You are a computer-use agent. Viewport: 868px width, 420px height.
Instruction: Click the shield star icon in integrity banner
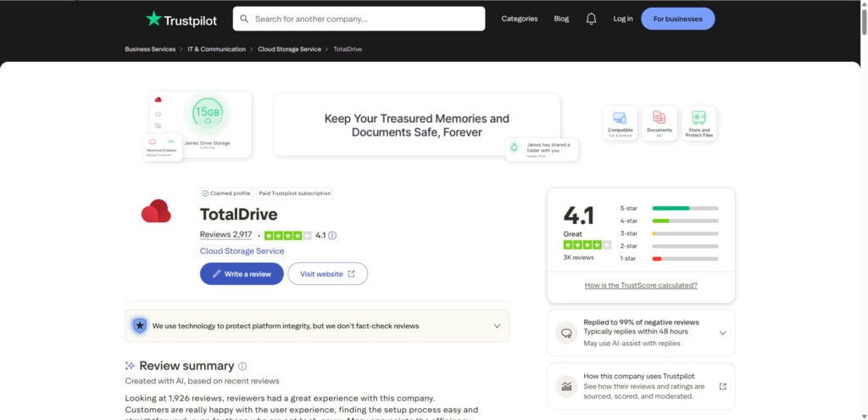(140, 326)
